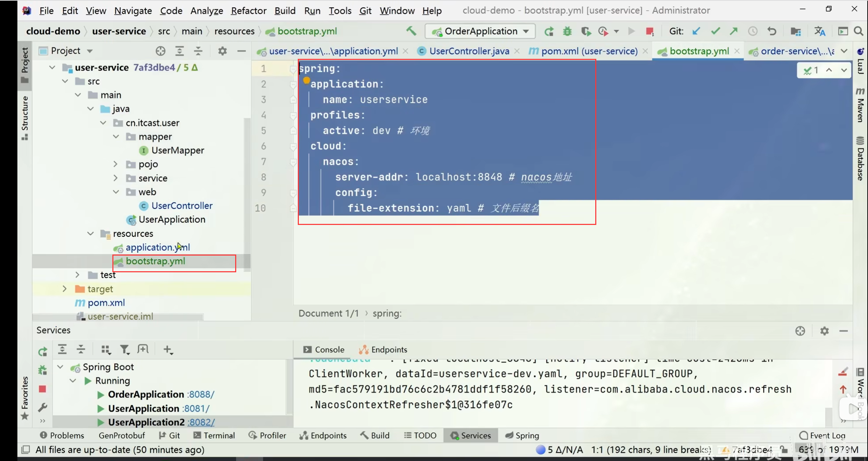Click the Build project hammer icon

click(411, 31)
